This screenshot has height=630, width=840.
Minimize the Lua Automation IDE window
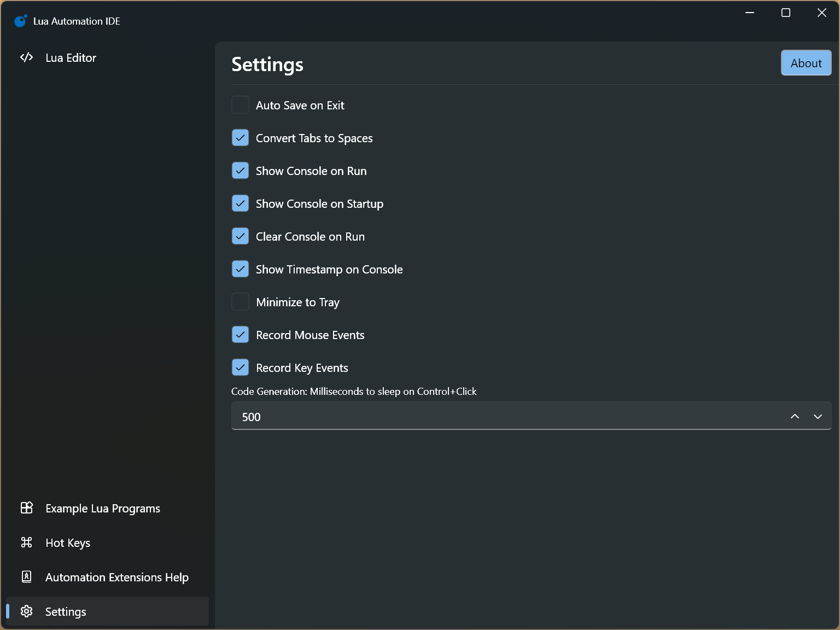tap(750, 13)
